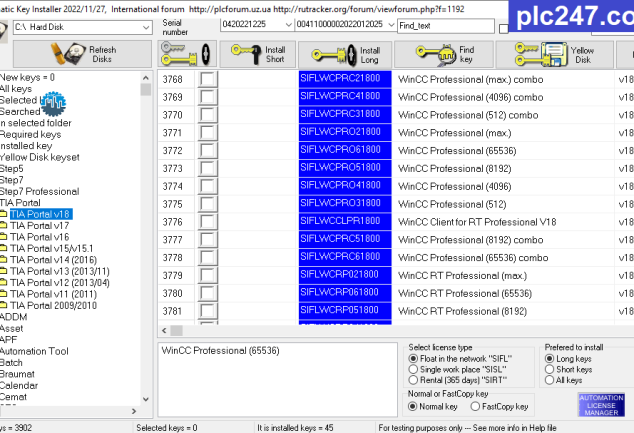Click folder icon beside TIA Portal v12 (2013/04)
The width and height of the screenshot is (634, 433).
(4, 282)
